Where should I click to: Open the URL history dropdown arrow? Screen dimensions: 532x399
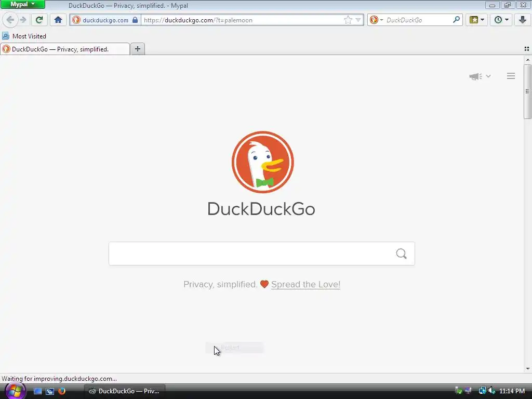tap(358, 20)
